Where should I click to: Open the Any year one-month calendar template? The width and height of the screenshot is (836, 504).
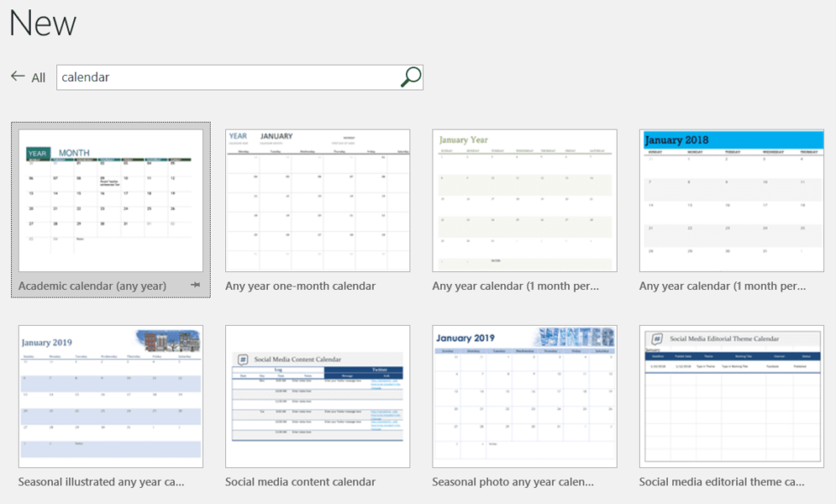[317, 200]
